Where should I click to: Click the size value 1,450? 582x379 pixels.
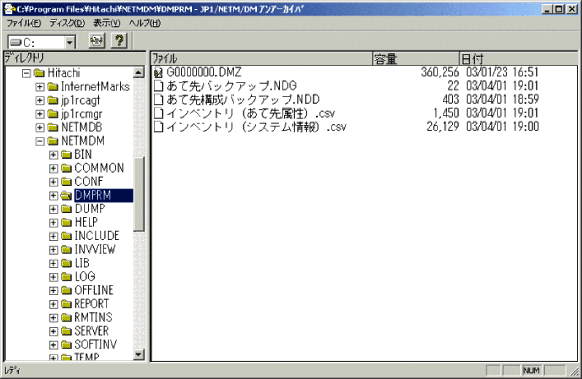click(x=446, y=113)
